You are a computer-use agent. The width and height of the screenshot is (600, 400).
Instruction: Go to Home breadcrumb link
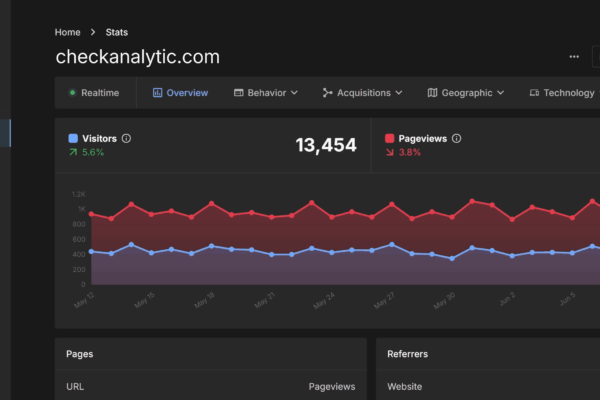coord(67,32)
